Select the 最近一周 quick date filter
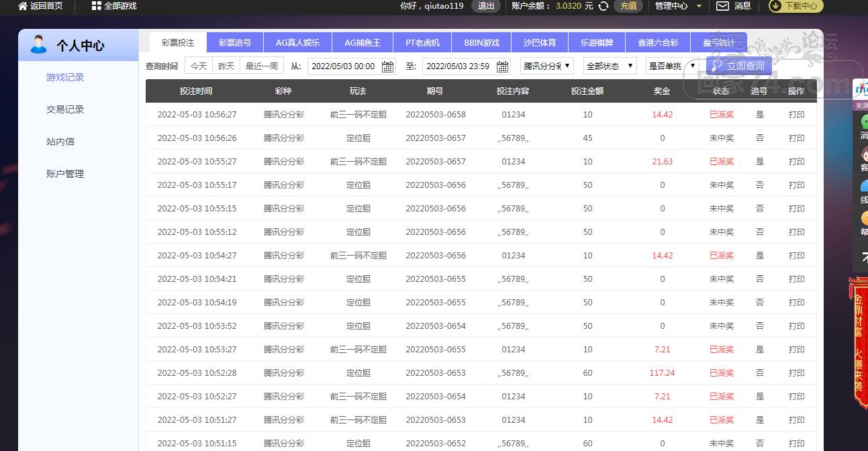 (x=262, y=66)
